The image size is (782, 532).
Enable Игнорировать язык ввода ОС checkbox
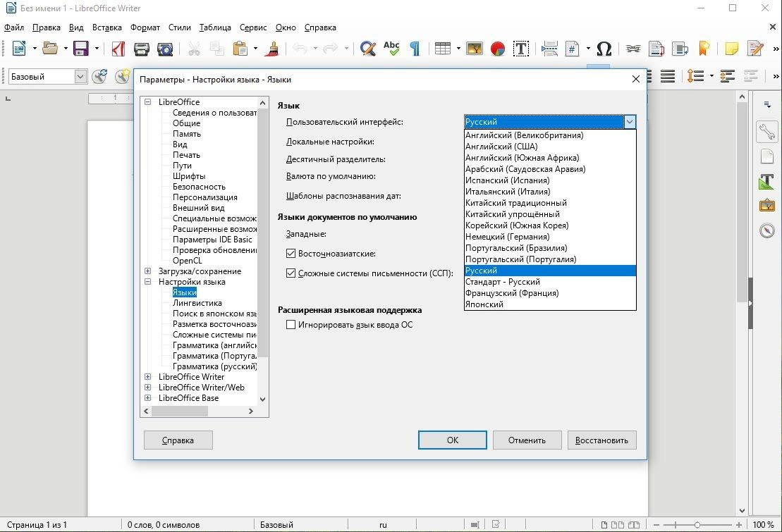[291, 325]
